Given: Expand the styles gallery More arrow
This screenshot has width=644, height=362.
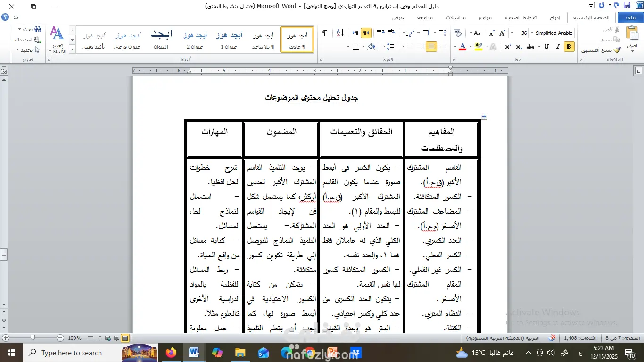Looking at the screenshot, I should 72,49.
